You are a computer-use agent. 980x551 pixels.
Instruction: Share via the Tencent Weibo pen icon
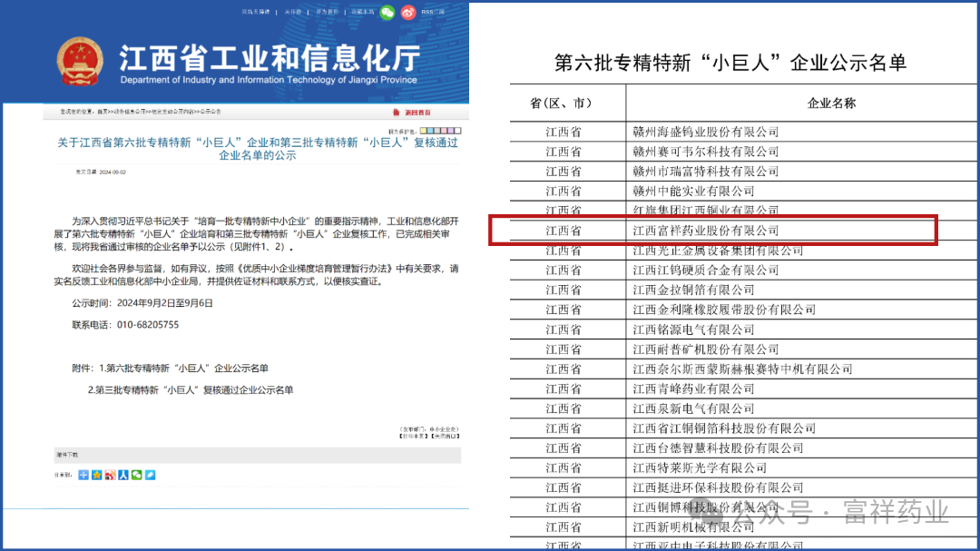coord(150,475)
